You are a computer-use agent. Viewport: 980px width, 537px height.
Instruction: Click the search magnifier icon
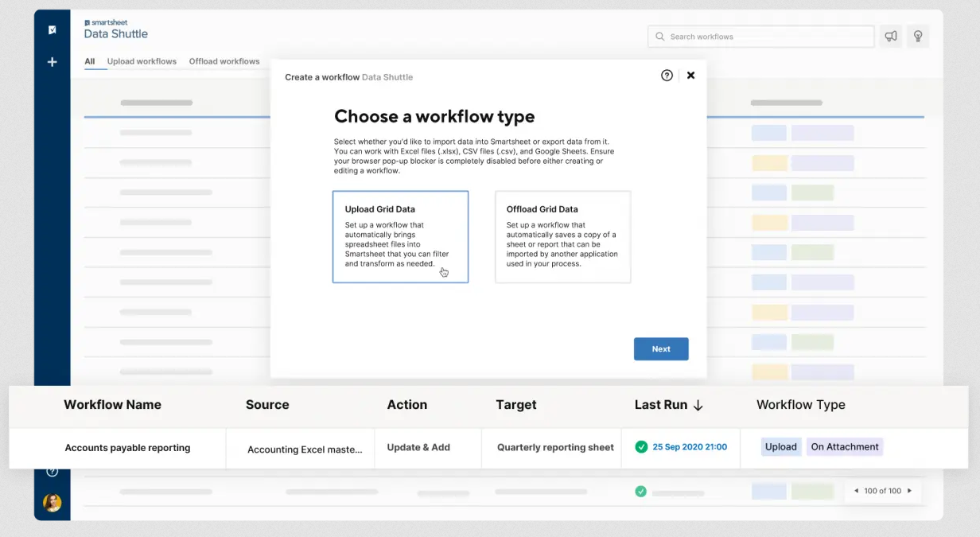[660, 37]
